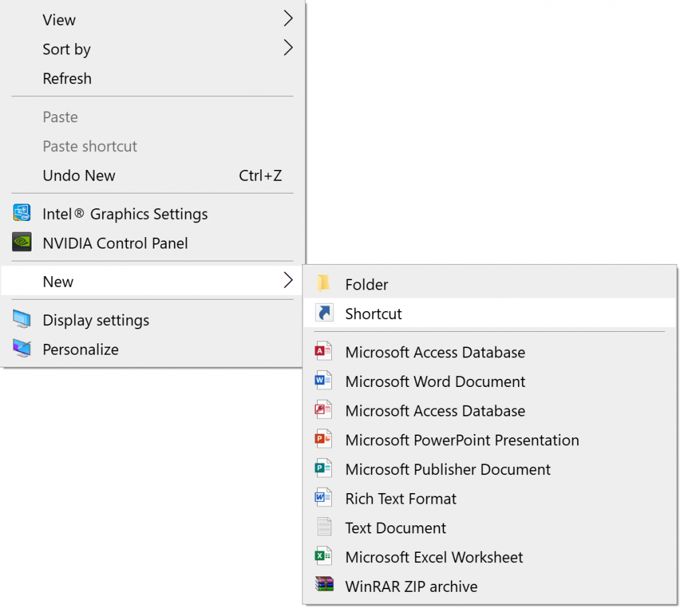Create a new WinRAR ZIP archive
Screen dimensions: 688x616
(x=490, y=586)
